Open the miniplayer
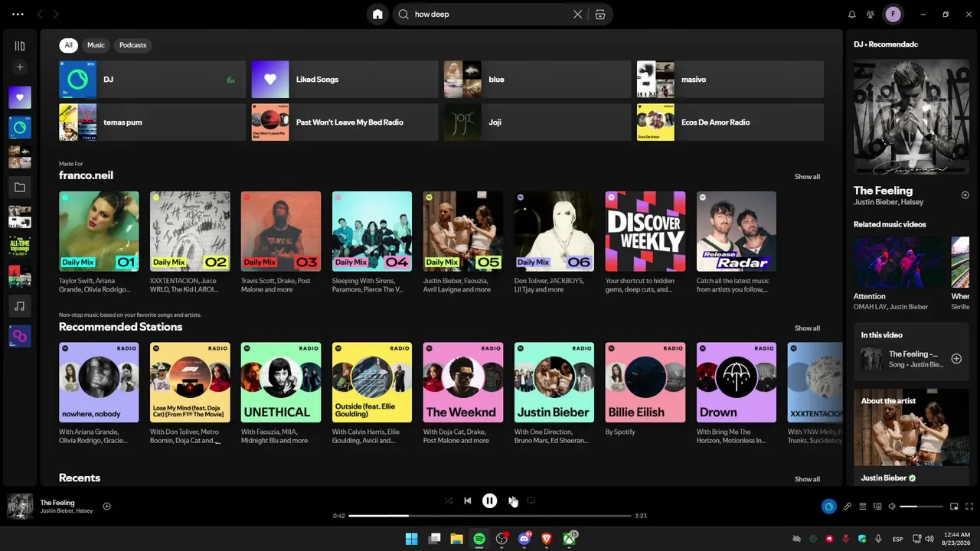Image resolution: width=980 pixels, height=551 pixels. [x=954, y=507]
